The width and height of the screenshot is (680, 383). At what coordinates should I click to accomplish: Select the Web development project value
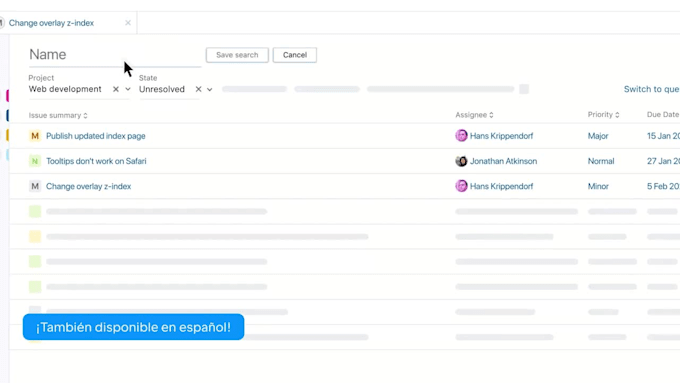tap(65, 89)
